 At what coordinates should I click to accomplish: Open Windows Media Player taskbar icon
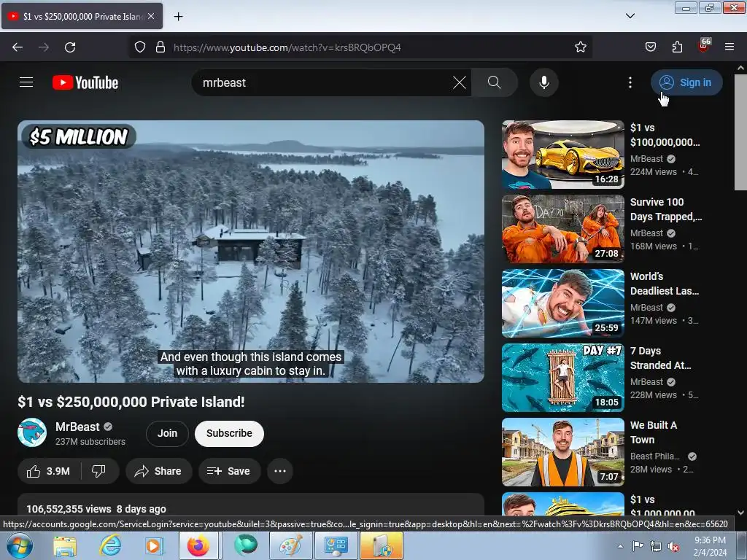point(154,545)
